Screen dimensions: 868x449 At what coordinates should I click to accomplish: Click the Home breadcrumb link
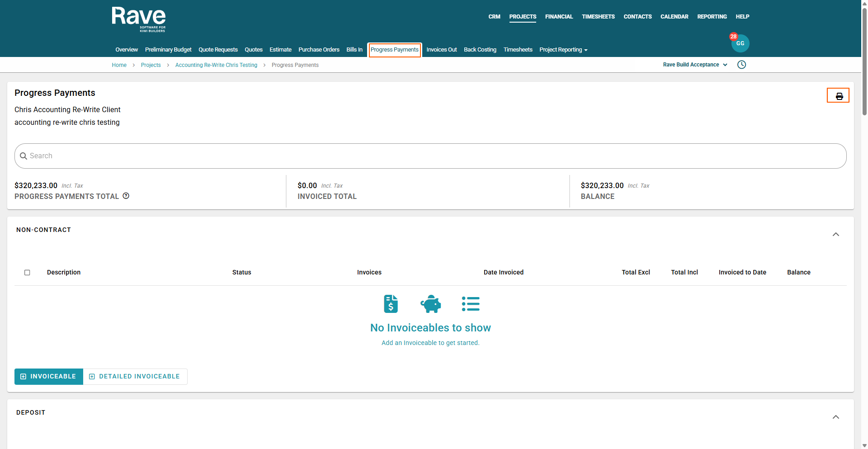[119, 65]
